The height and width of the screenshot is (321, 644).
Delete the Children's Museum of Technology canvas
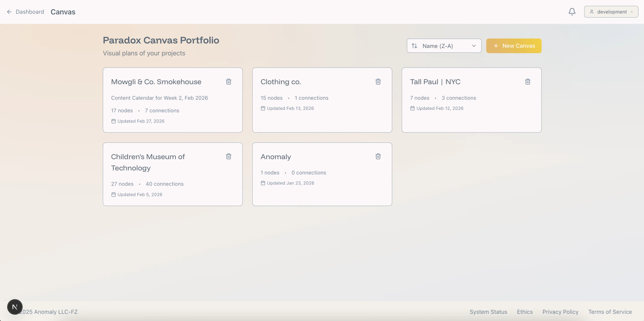pyautogui.click(x=228, y=156)
